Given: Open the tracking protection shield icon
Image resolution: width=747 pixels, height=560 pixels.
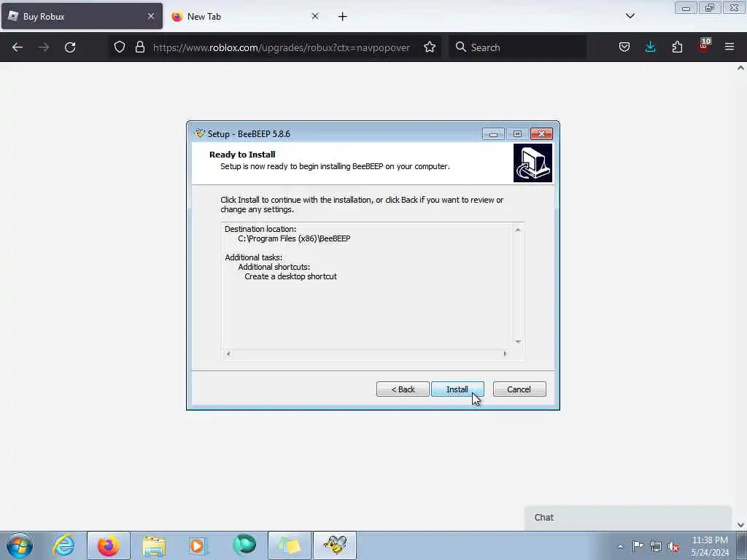Looking at the screenshot, I should 120,47.
